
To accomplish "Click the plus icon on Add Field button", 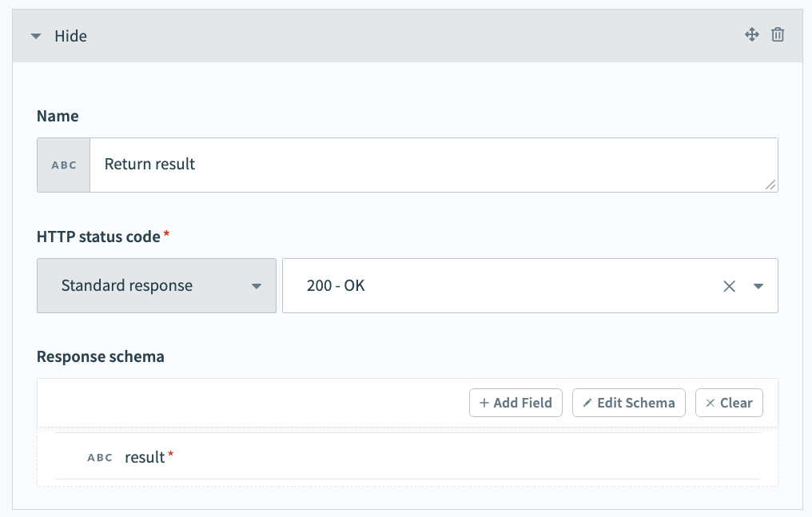I will click(484, 403).
